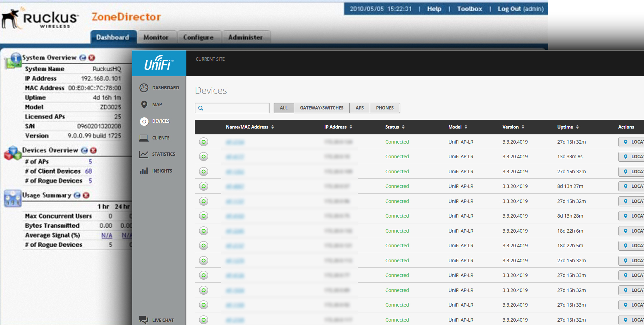Locate the device with uptime 18d 22h 6m
This screenshot has width=644, height=325.
(x=631, y=231)
